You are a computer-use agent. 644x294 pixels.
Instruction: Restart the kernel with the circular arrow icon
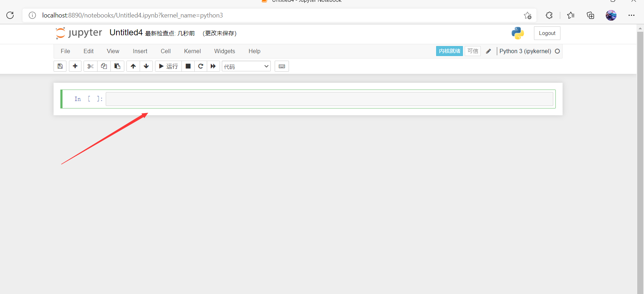tap(201, 66)
